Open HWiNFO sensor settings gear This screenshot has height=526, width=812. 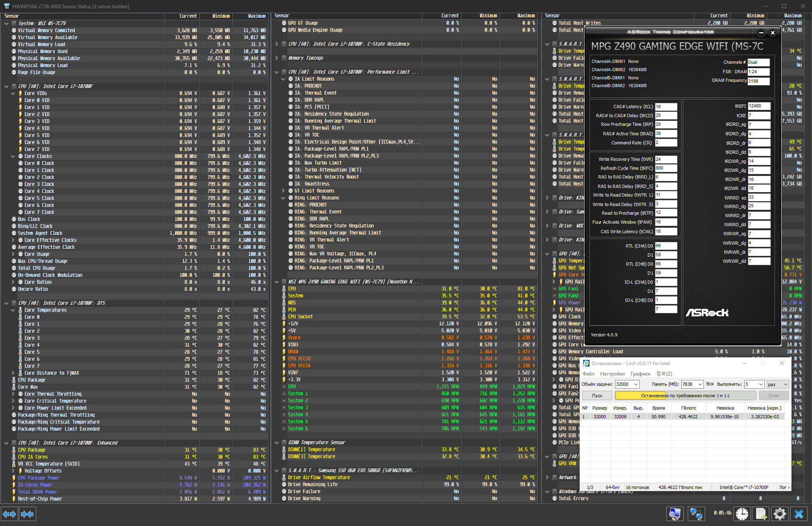[780, 514]
